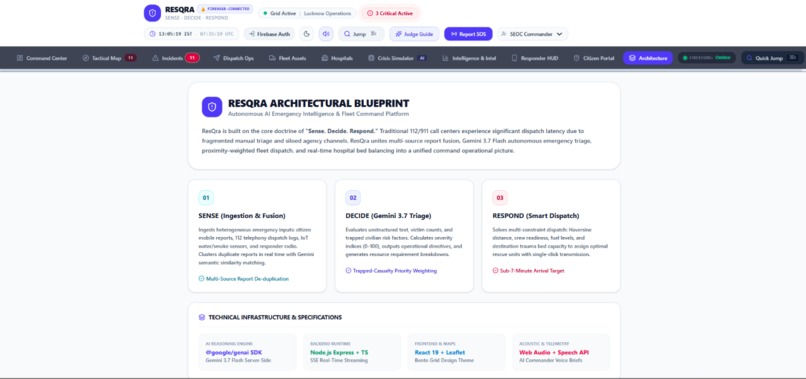Click the Technical Infrastructure layers icon

(x=202, y=317)
